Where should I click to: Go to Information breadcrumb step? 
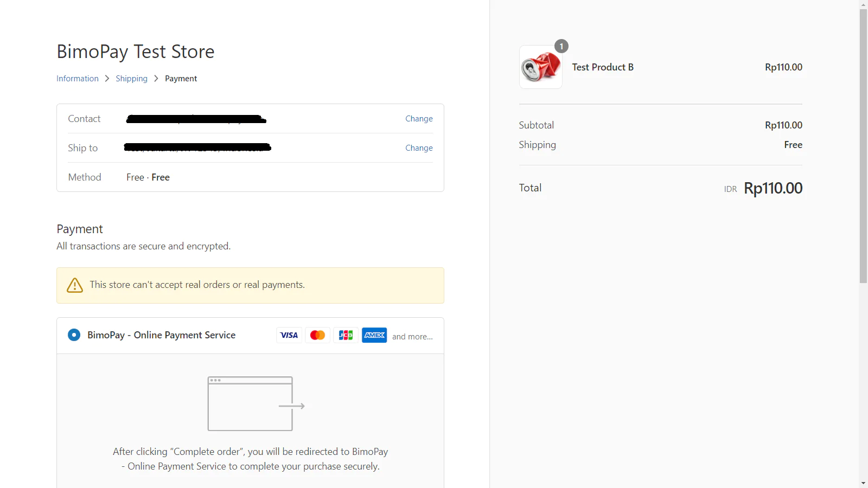78,79
